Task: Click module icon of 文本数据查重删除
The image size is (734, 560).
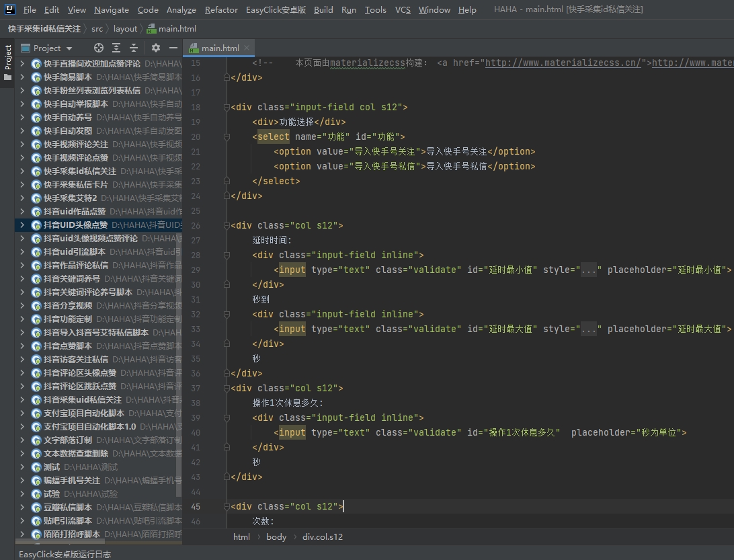Action: click(36, 454)
